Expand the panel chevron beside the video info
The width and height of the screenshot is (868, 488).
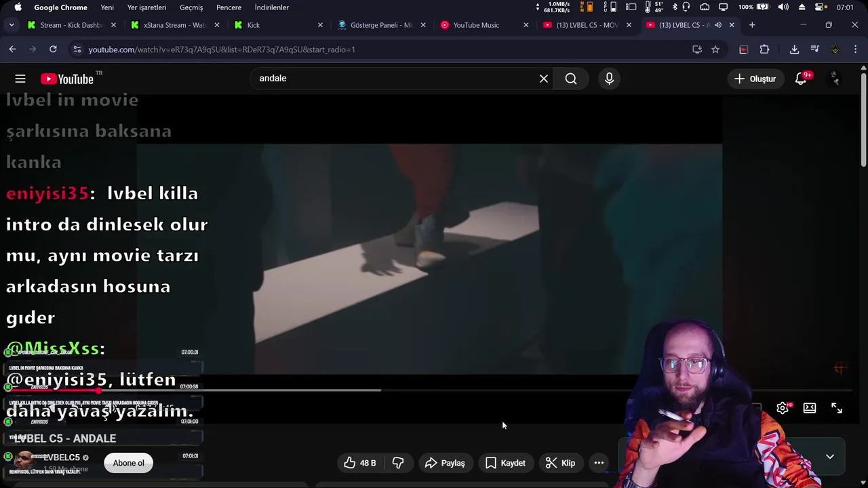[x=830, y=457]
